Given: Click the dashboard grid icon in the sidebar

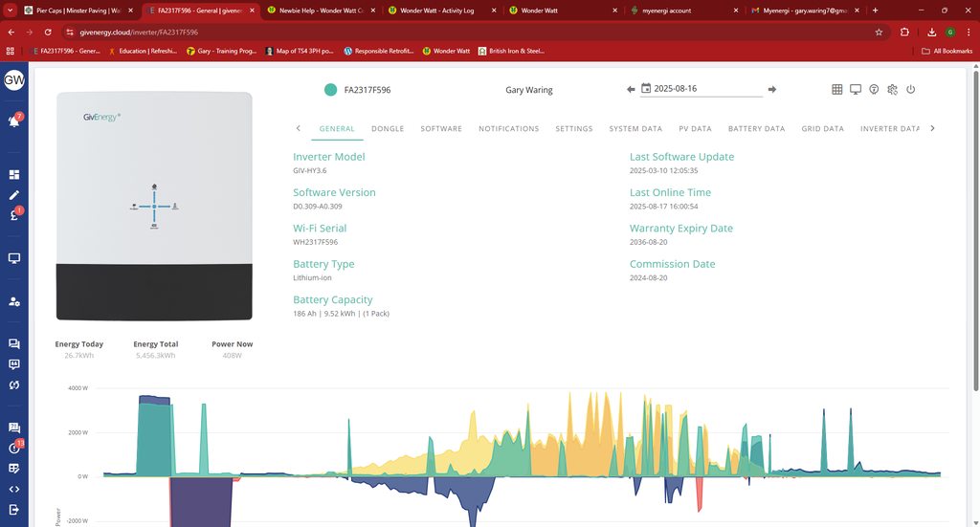Looking at the screenshot, I should (x=14, y=175).
